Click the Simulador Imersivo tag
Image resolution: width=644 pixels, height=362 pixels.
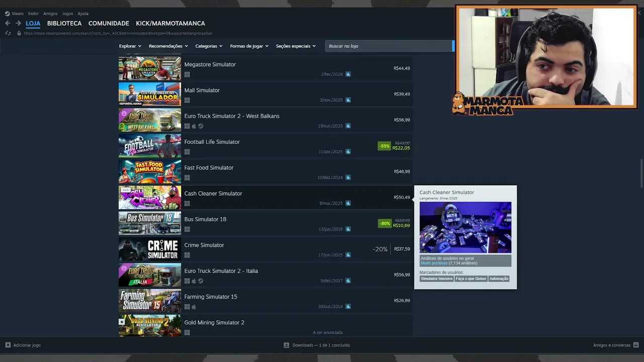pyautogui.click(x=437, y=279)
